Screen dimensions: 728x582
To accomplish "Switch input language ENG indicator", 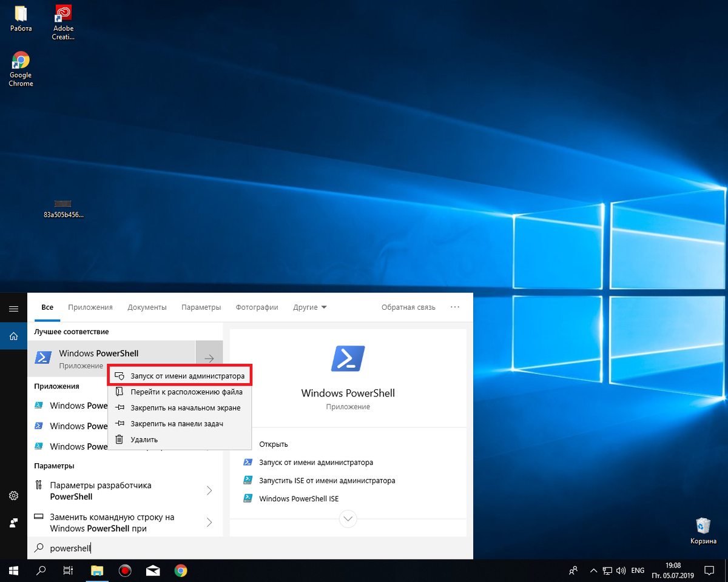I will pyautogui.click(x=638, y=570).
